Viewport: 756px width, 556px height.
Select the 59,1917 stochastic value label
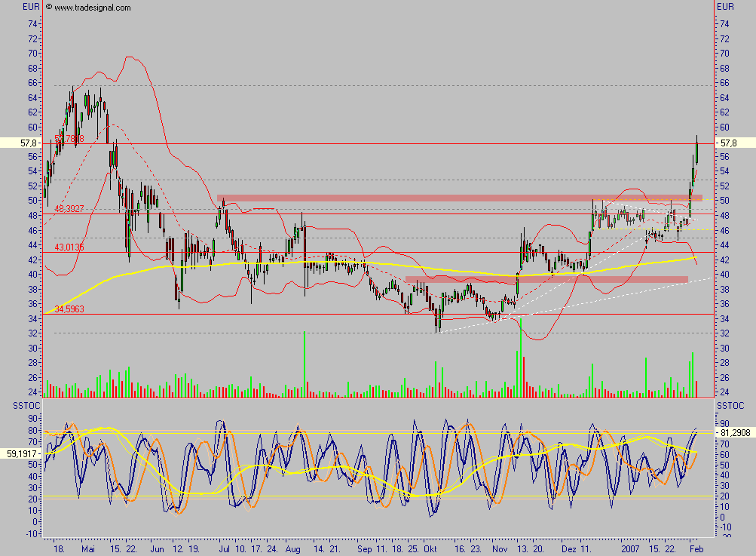click(x=22, y=453)
